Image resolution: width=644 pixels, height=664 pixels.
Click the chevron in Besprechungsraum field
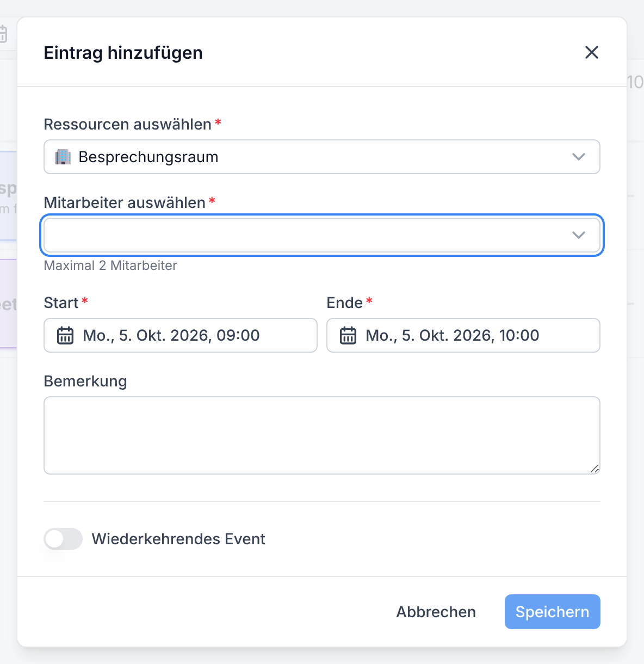(x=579, y=157)
